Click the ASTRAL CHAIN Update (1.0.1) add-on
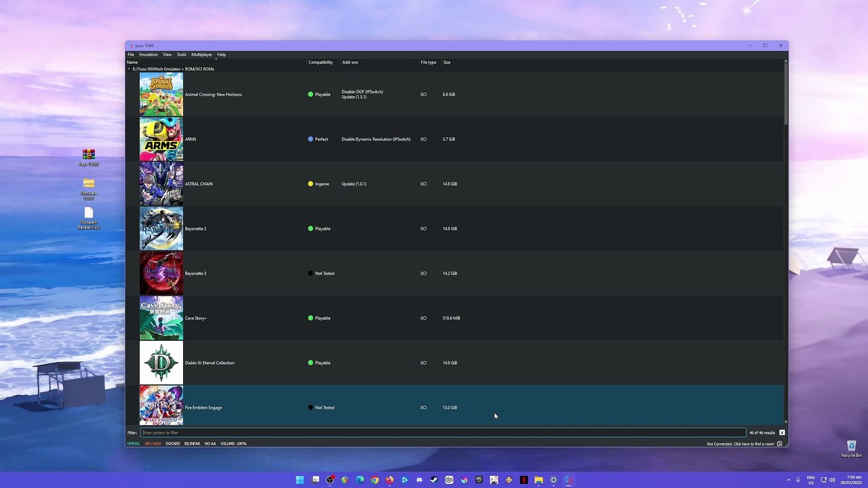This screenshot has width=868, height=488. point(354,184)
